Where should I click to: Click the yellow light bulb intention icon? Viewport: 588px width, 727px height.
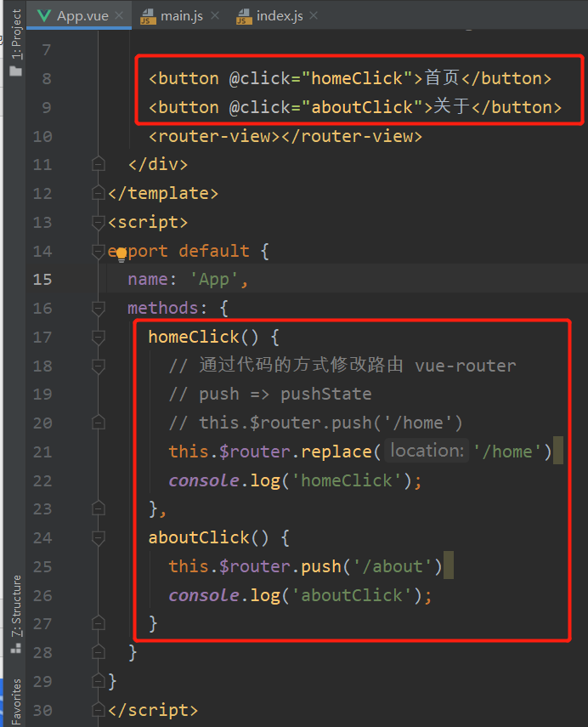[122, 254]
